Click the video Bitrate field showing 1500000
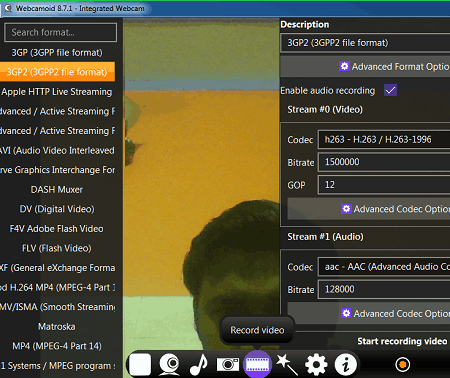 point(384,162)
